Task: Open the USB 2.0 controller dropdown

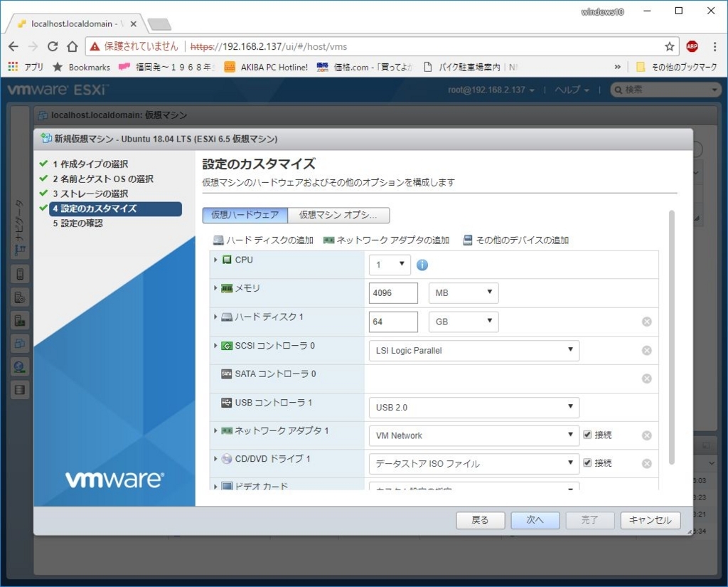Action: tap(474, 407)
